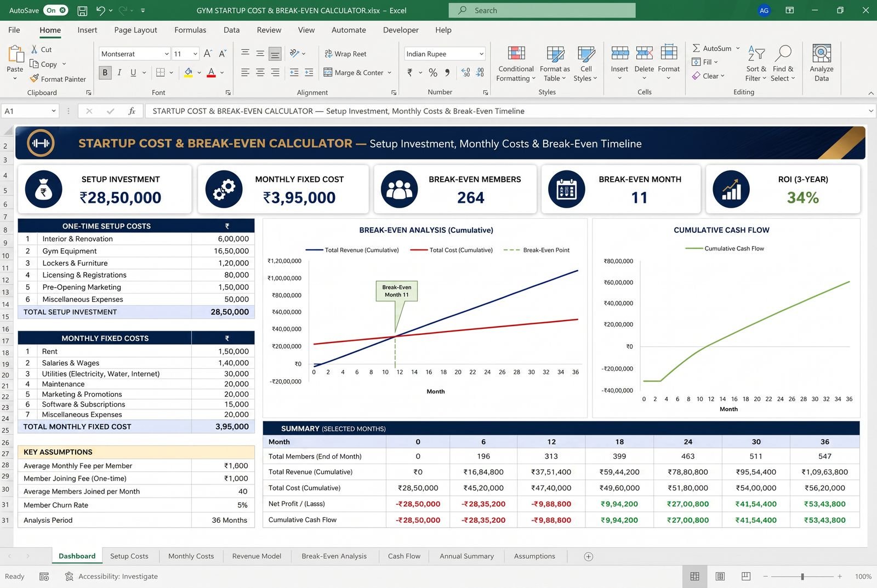The image size is (877, 588).
Task: Click the Zoom In plus button
Action: click(839, 576)
